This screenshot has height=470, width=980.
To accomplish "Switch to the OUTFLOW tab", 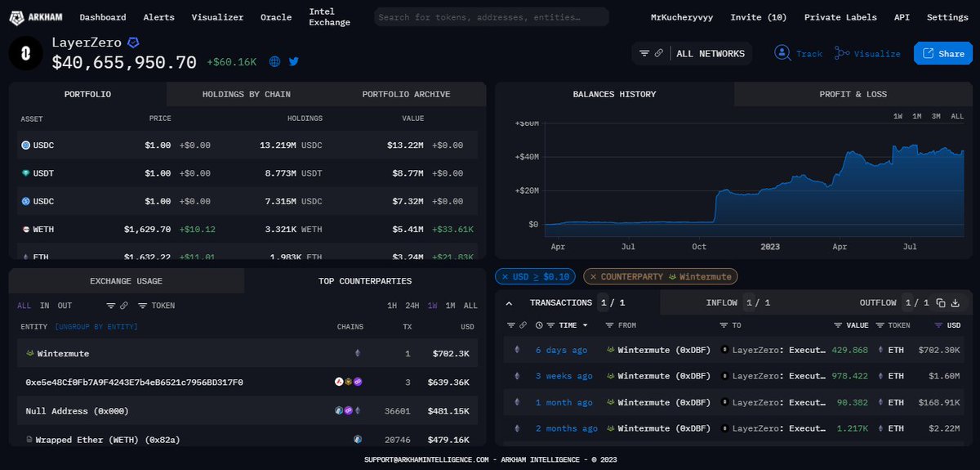I will [x=877, y=303].
